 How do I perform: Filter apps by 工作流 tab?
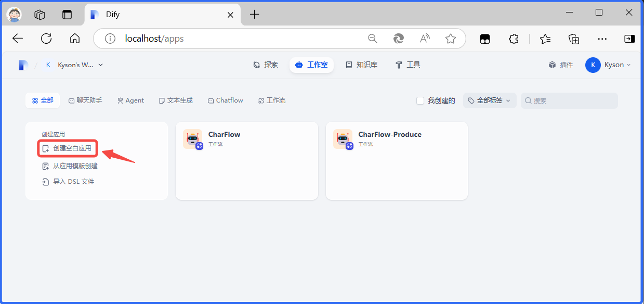272,100
